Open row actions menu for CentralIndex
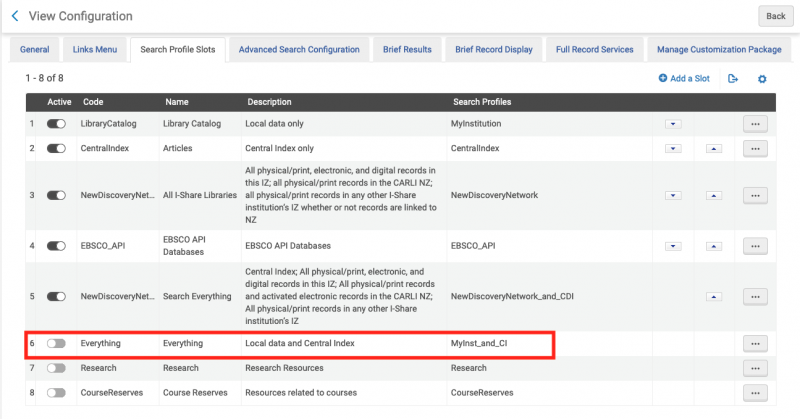Viewport: 800px width, 419px height. click(x=755, y=149)
